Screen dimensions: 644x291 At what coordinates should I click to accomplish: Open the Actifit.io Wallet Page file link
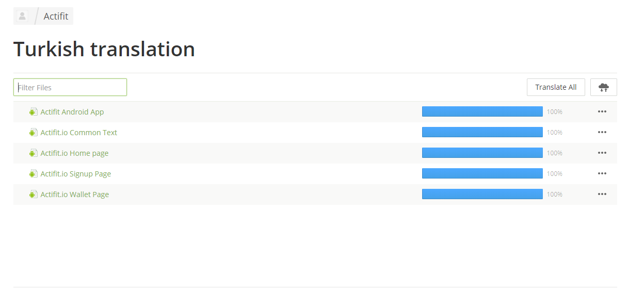(75, 195)
